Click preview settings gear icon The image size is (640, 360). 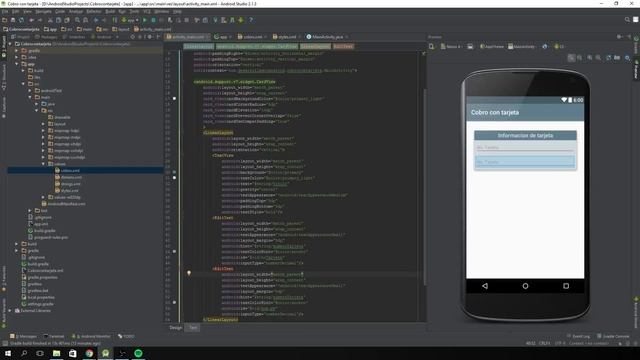click(627, 58)
